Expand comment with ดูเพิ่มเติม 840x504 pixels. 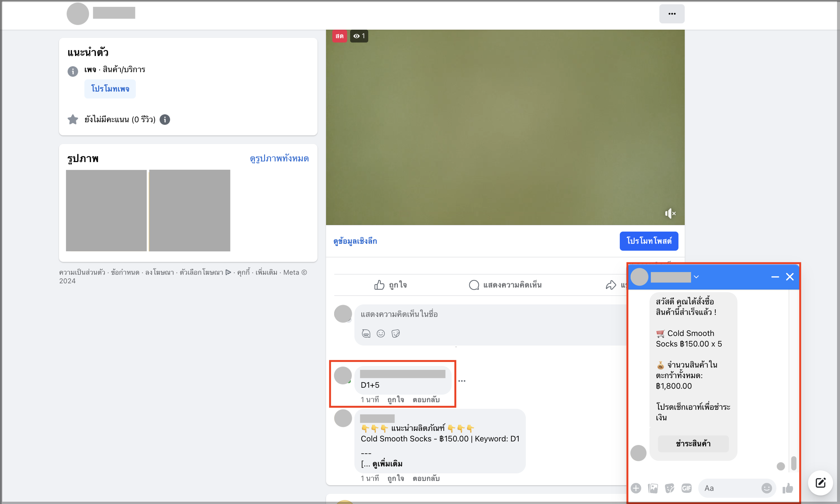387,464
